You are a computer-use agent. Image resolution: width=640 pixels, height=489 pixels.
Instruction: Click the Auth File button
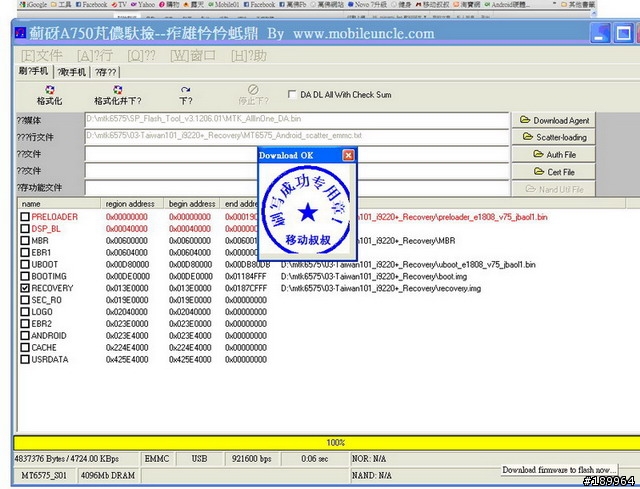click(x=554, y=154)
